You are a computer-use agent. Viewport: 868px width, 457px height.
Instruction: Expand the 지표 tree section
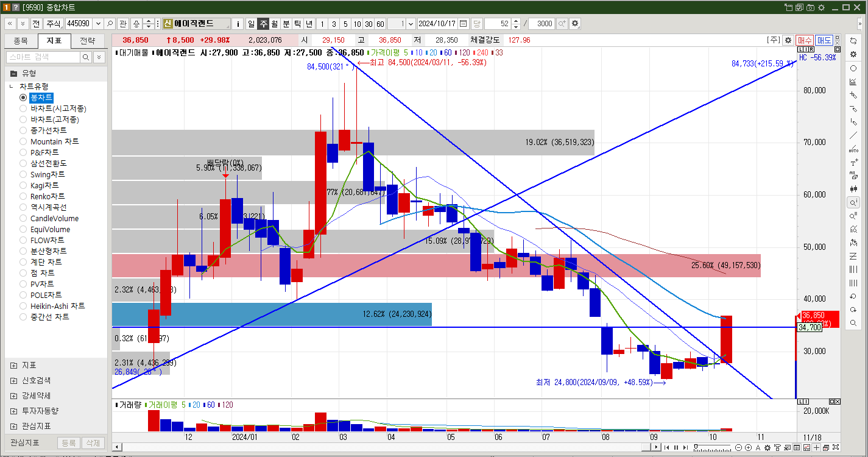pyautogui.click(x=13, y=365)
